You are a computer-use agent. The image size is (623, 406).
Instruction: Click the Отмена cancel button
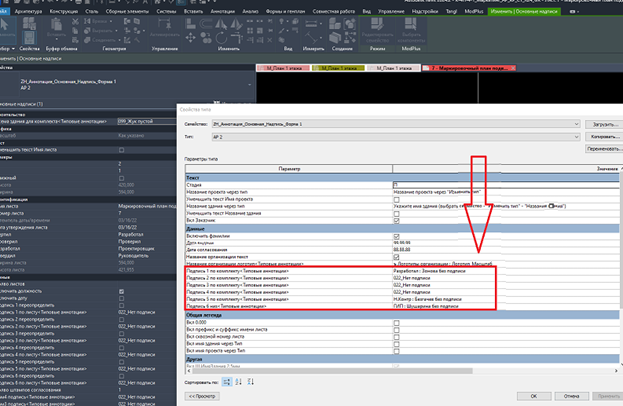point(571,396)
